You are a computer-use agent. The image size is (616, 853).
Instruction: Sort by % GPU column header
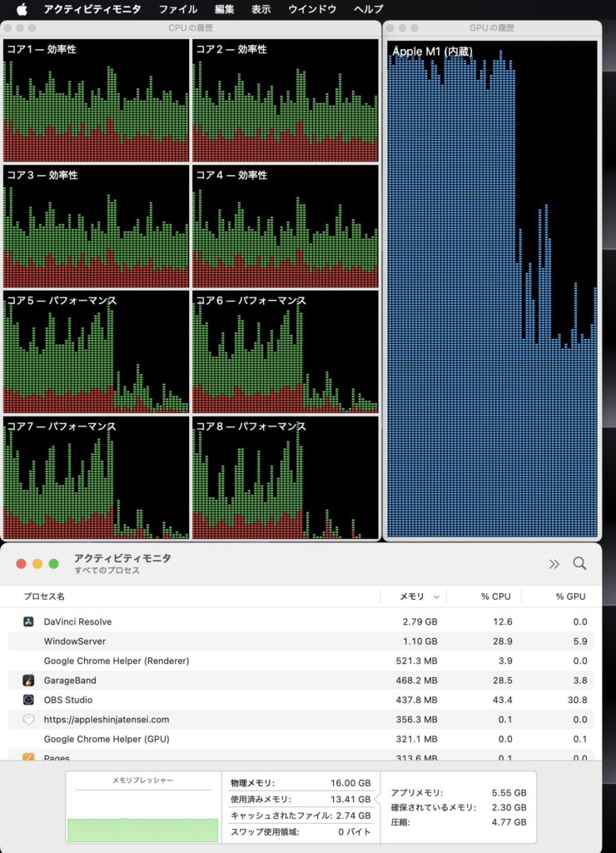pos(570,596)
